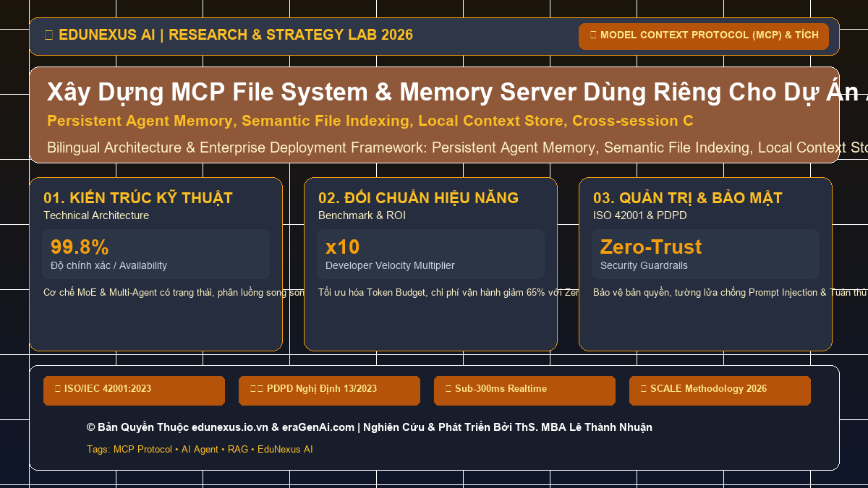This screenshot has height=488, width=868.
Task: Click the Độ chính xác / Availability label
Action: tap(109, 265)
